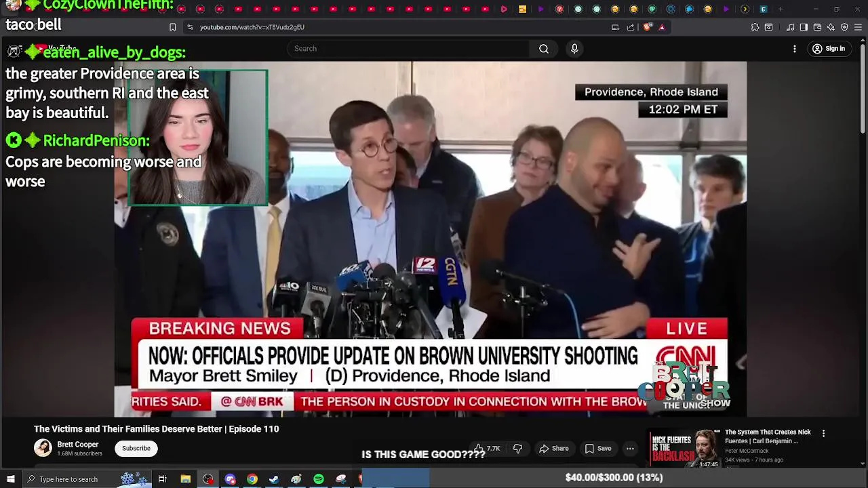The image size is (868, 488).
Task: Click the main video player showing CNN broadcast
Action: coord(431,239)
